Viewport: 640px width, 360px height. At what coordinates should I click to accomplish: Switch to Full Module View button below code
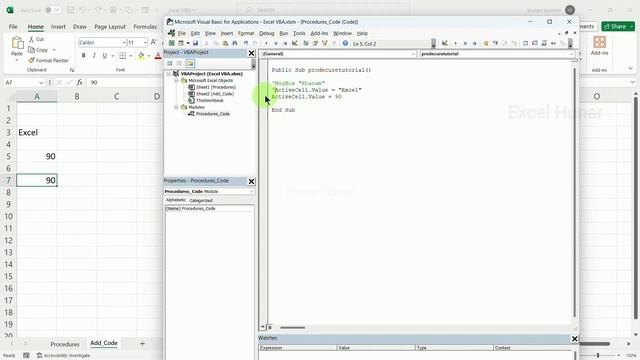pos(270,327)
